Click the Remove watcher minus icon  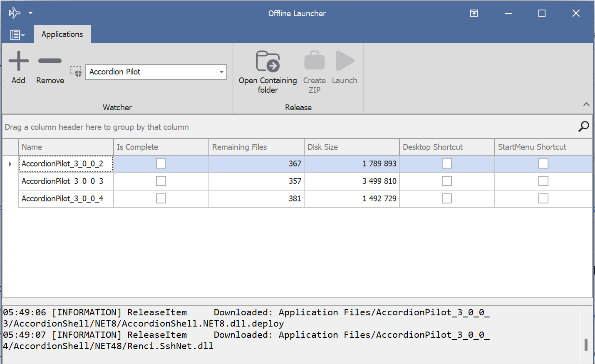50,61
